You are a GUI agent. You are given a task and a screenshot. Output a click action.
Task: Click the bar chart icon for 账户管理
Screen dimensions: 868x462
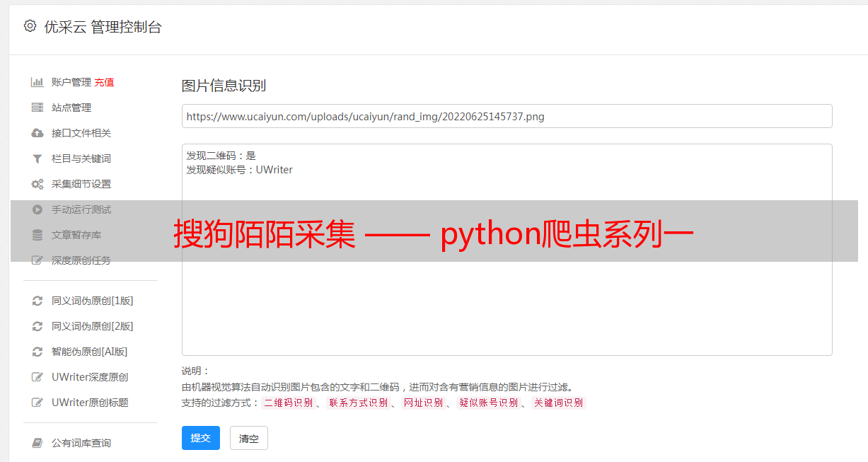click(x=37, y=82)
